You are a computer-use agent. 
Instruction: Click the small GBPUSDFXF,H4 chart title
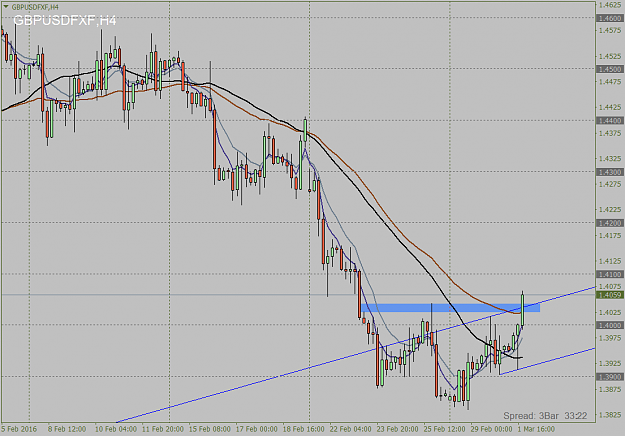coord(35,7)
